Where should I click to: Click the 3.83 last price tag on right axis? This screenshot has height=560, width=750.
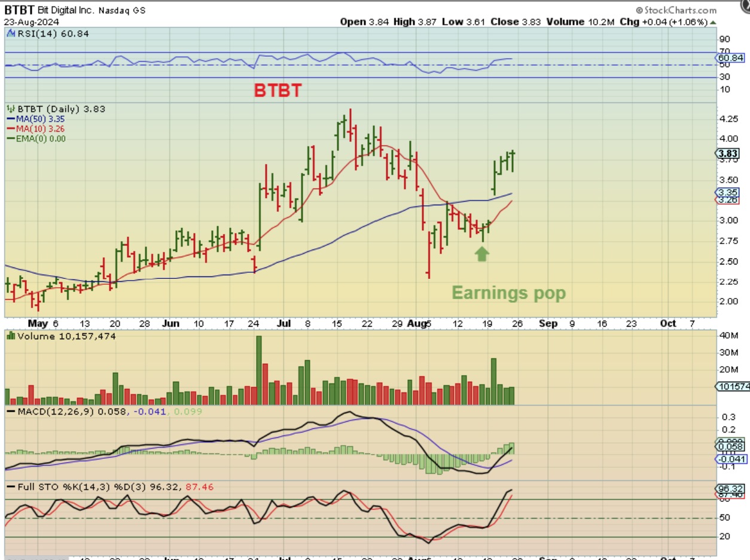[x=729, y=154]
